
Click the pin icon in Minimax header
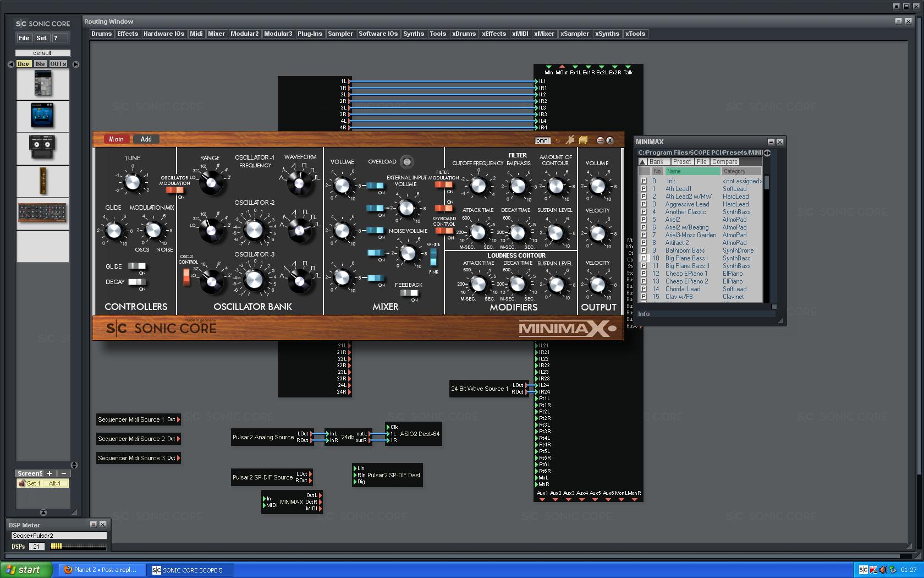click(x=570, y=140)
